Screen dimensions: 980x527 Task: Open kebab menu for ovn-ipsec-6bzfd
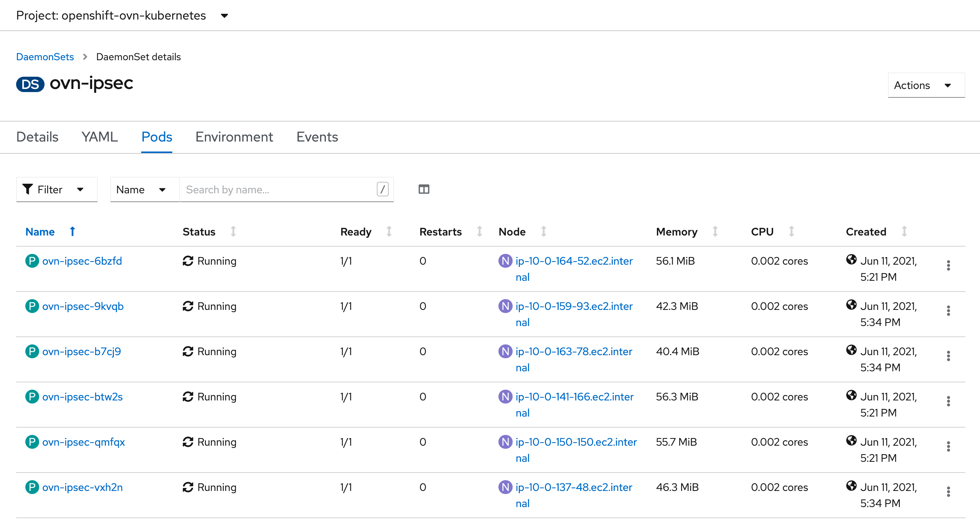[x=948, y=265]
